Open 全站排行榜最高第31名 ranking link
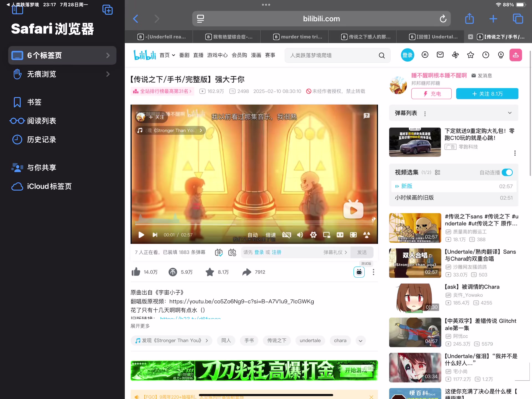Image resolution: width=532 pixels, height=399 pixels. point(162,91)
